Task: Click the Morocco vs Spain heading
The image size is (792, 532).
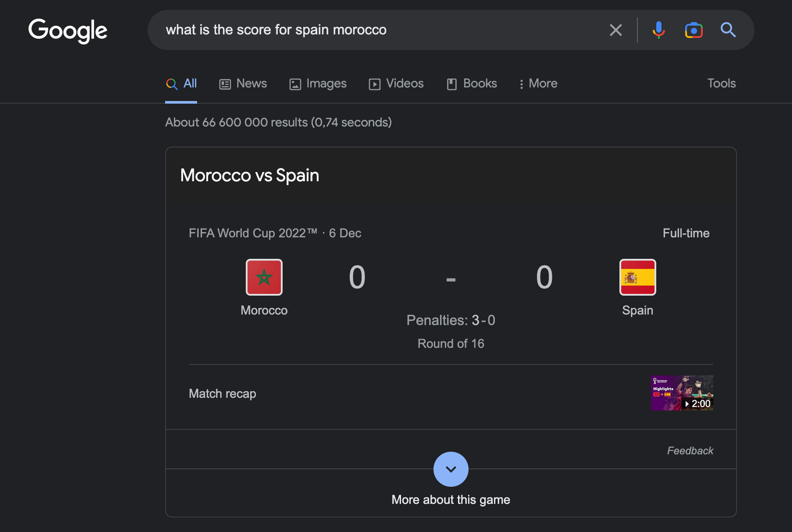Action: 249,175
